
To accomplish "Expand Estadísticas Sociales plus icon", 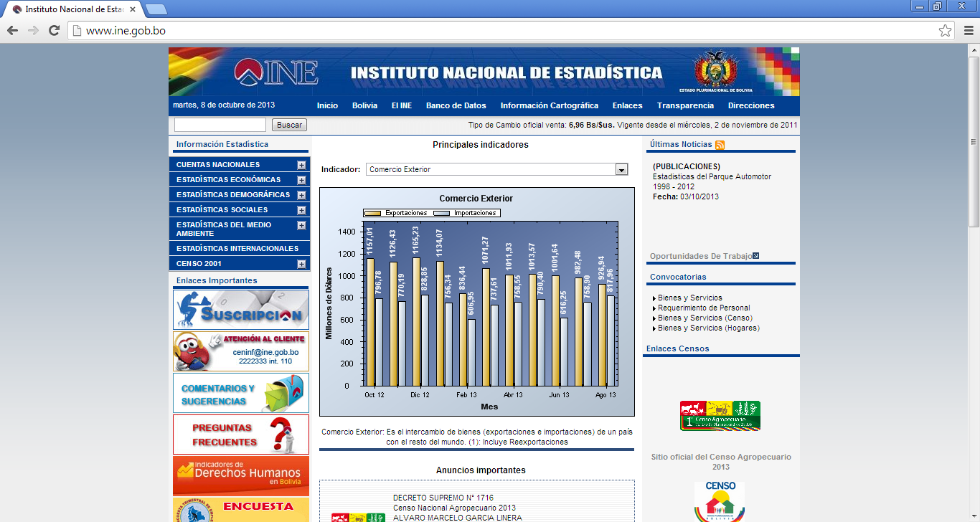I will click(301, 210).
